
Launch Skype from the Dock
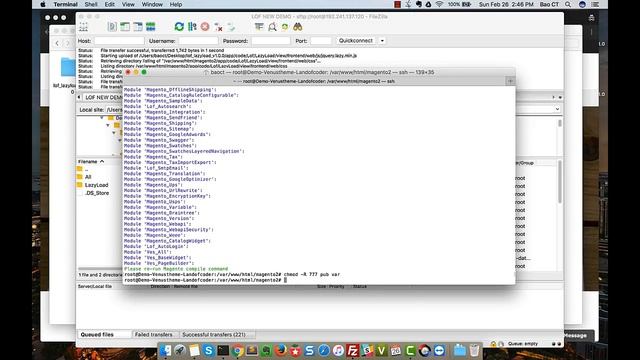209,350
